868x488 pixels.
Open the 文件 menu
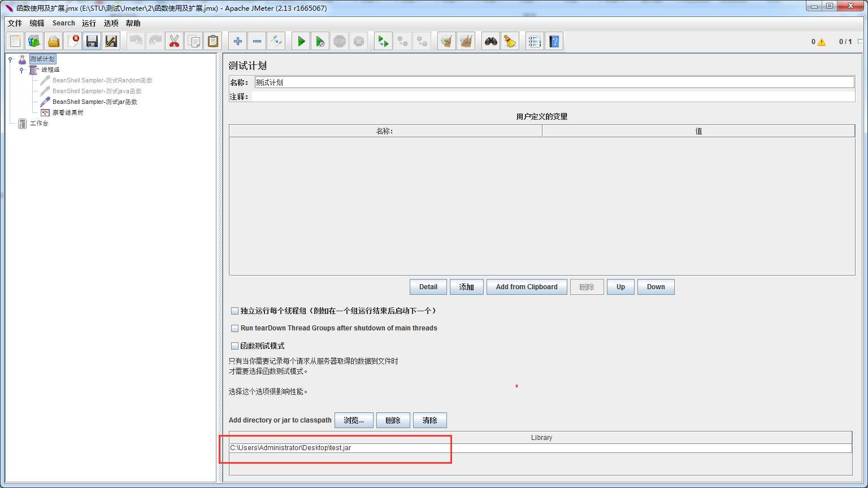click(x=15, y=23)
